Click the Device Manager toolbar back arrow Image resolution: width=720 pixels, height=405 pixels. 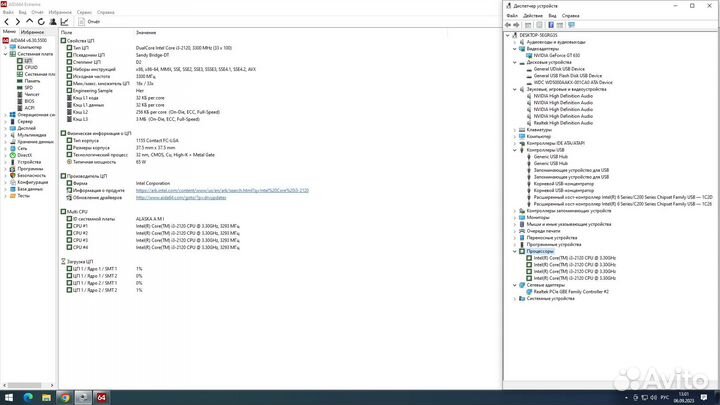click(x=508, y=25)
